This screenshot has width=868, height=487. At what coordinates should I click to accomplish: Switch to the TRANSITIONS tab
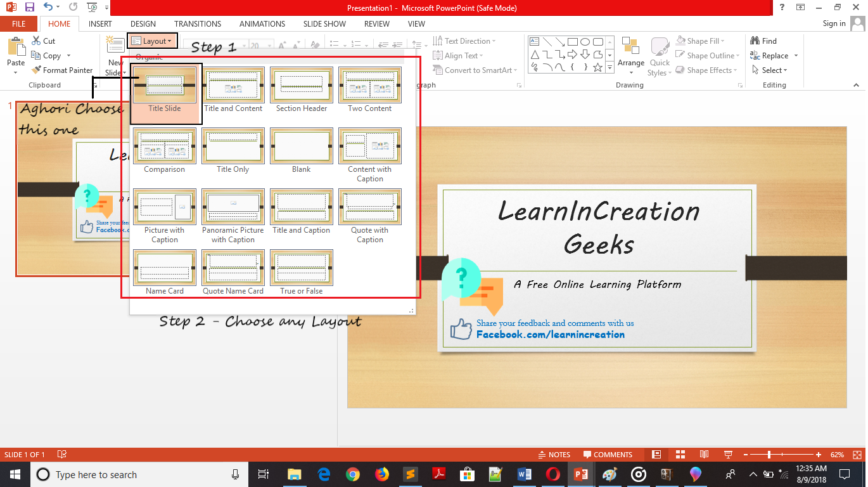point(198,24)
